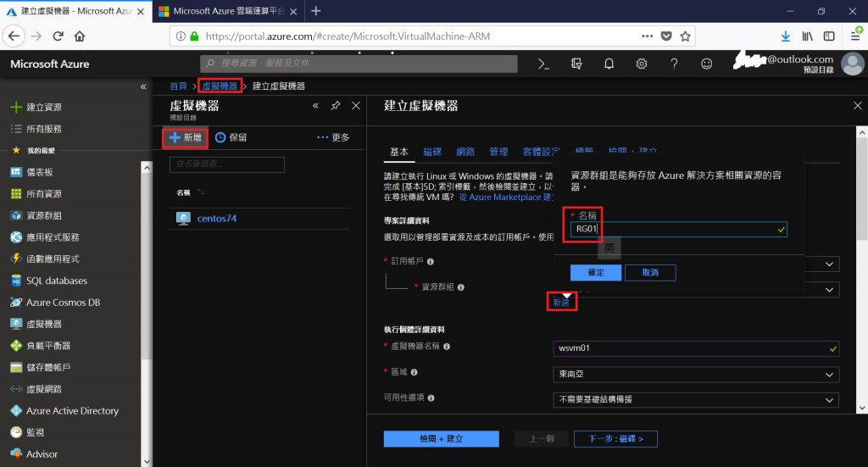Click the 虛擬機器名稱 field with wsvm01

point(696,348)
